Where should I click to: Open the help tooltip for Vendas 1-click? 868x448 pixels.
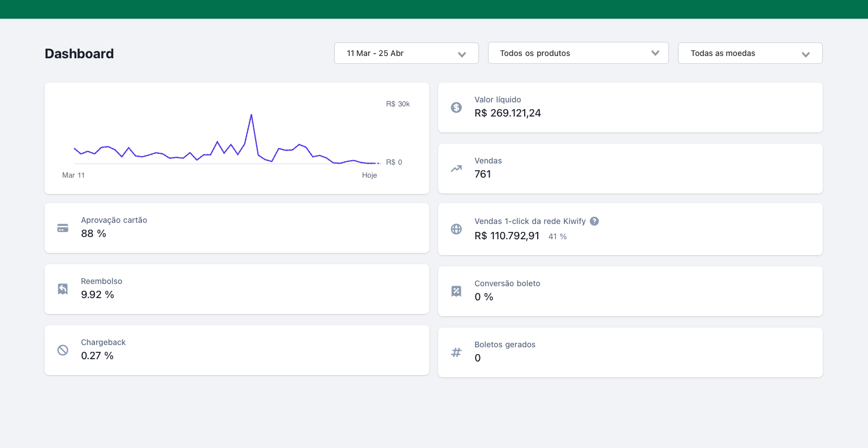(594, 221)
